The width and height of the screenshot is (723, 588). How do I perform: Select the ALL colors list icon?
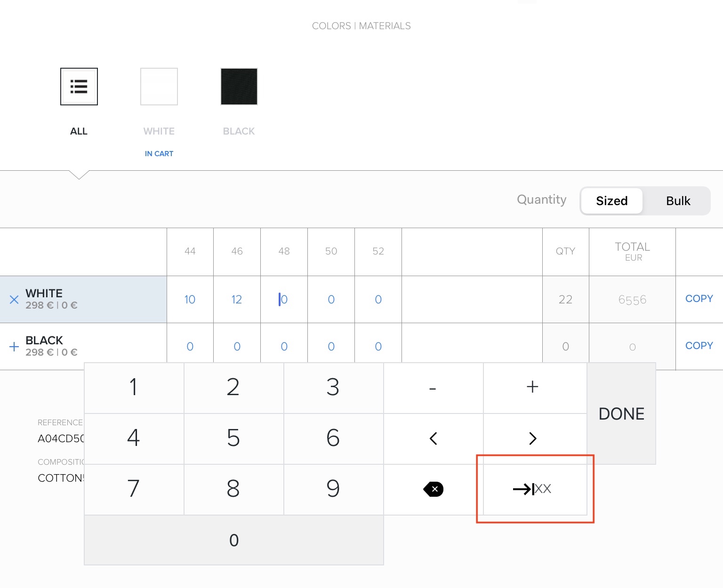[79, 87]
